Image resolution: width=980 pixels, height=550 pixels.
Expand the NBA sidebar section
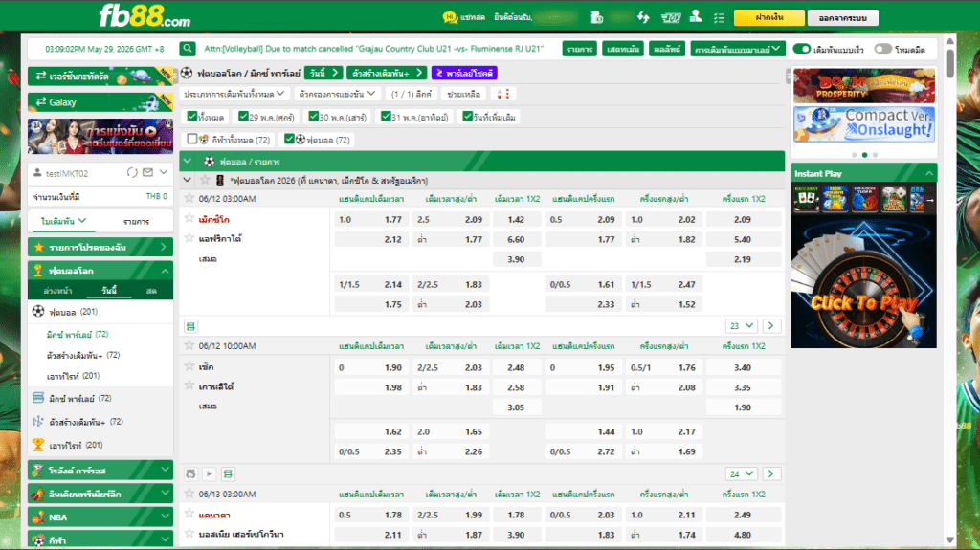100,517
